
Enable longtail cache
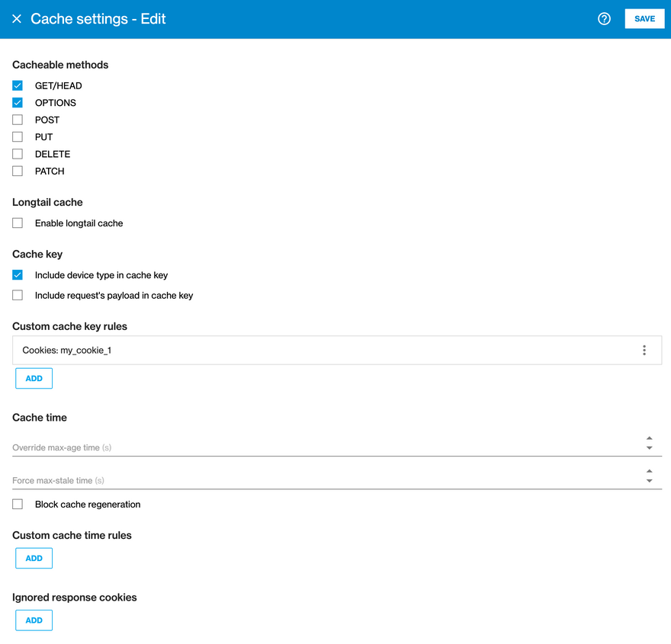17,223
